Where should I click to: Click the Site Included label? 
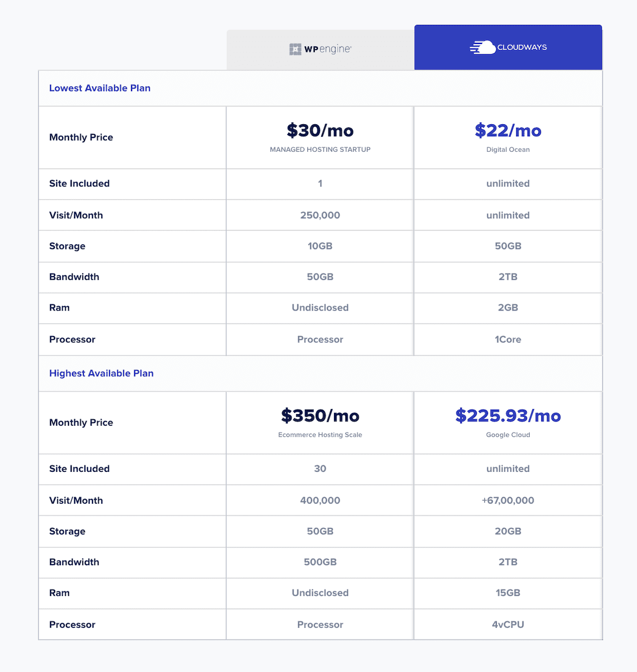pos(79,184)
